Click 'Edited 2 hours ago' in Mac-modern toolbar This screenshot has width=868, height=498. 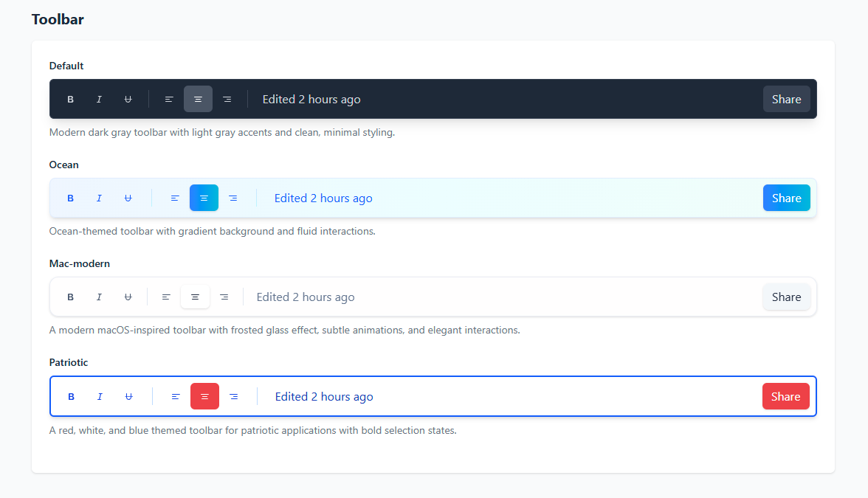pyautogui.click(x=306, y=297)
